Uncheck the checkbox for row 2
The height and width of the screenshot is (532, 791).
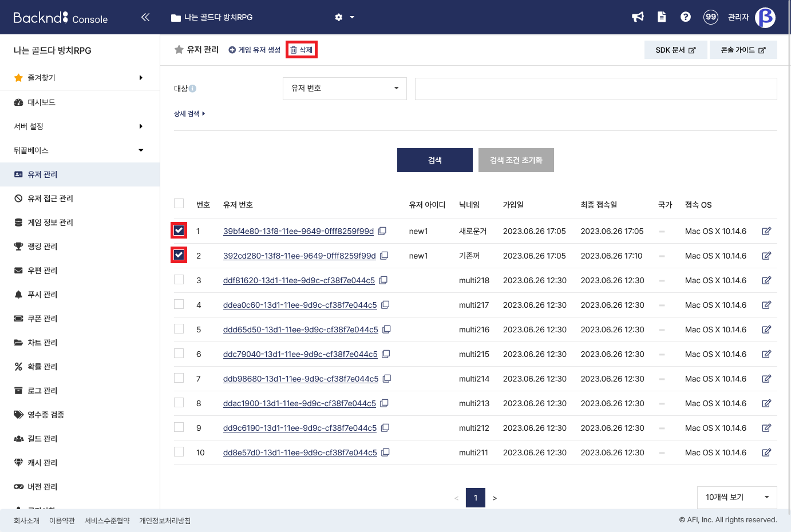point(179,255)
